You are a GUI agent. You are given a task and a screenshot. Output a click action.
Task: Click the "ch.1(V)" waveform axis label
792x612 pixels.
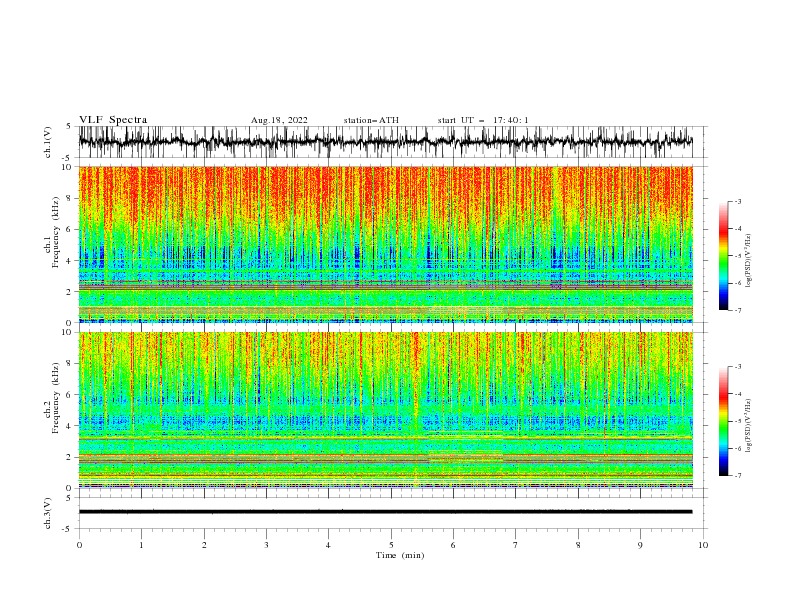pyautogui.click(x=48, y=142)
